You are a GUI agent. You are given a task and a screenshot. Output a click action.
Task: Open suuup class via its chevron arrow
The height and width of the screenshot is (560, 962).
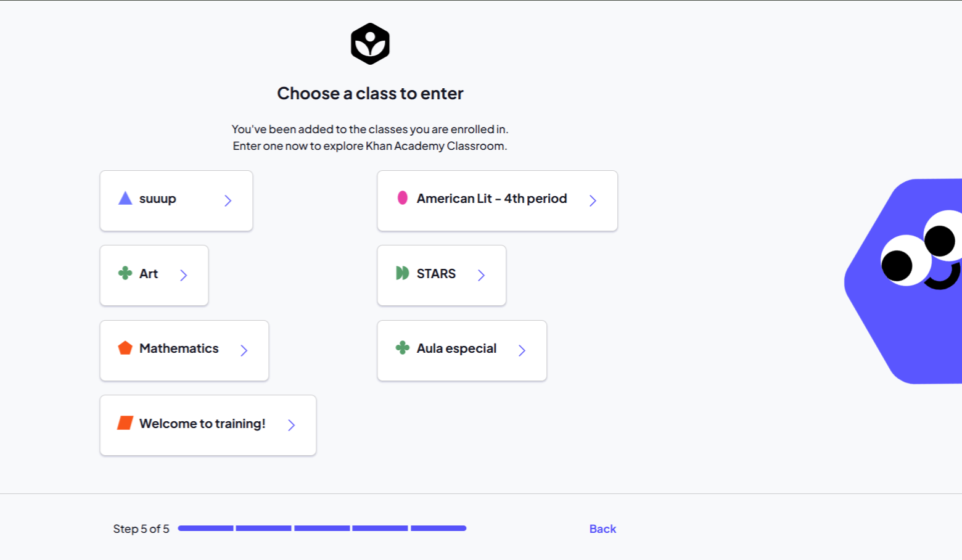point(228,200)
